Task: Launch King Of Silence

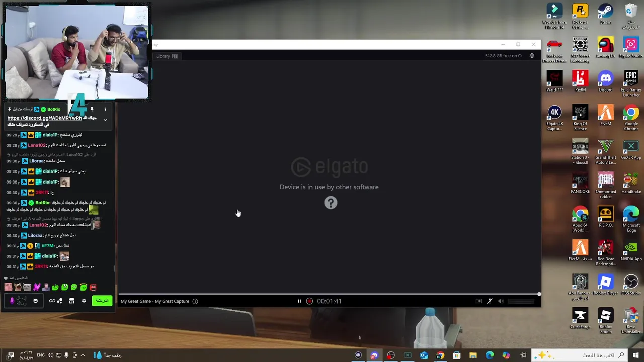Action: (580, 118)
